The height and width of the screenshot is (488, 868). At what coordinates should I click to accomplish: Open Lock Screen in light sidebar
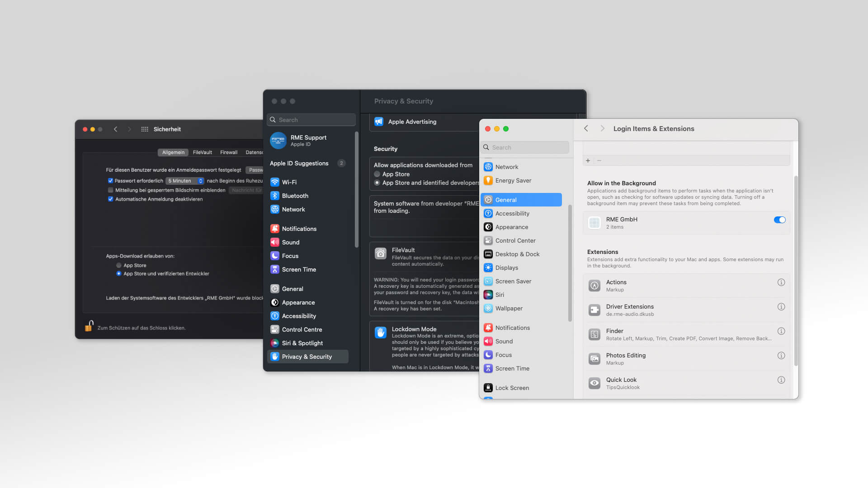pos(512,388)
